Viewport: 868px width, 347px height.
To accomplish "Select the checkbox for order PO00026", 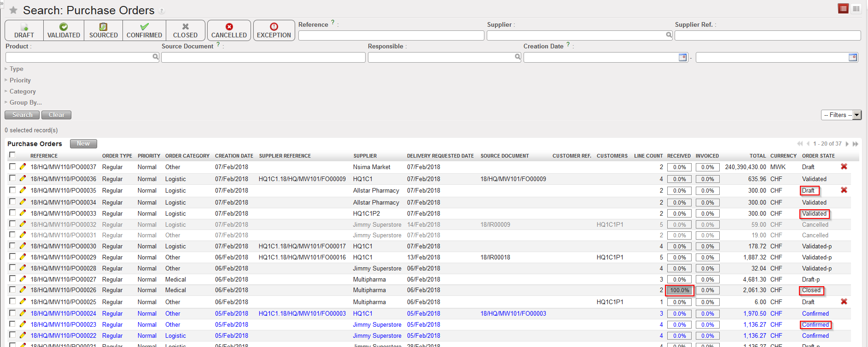I will click(12, 290).
